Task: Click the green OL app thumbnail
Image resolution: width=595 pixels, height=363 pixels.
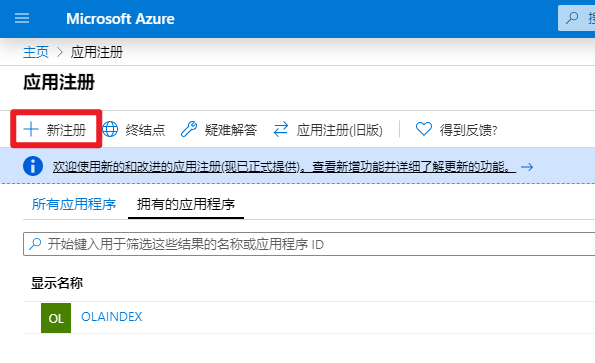Action: (x=56, y=318)
